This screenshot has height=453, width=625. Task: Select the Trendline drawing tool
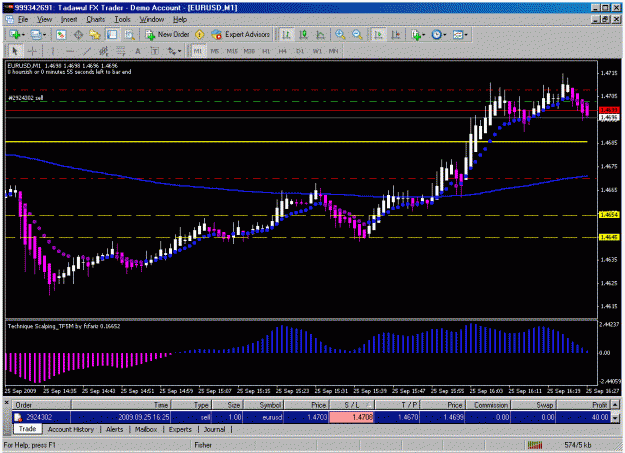(x=86, y=51)
